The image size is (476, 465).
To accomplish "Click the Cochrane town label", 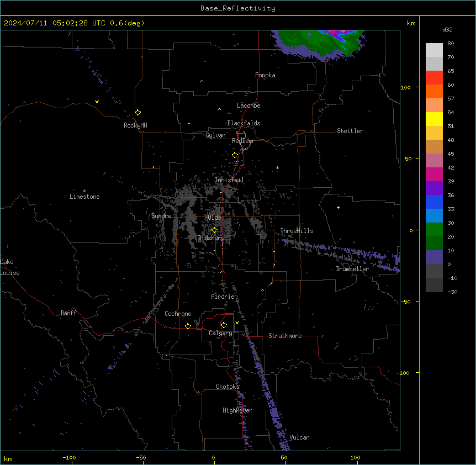I will (178, 314).
